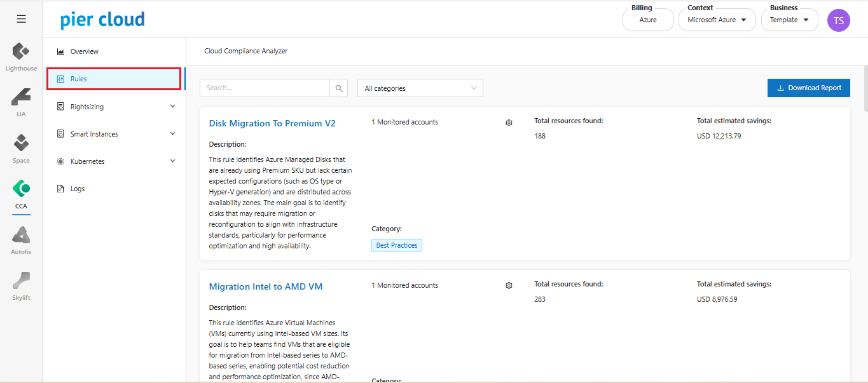
Task: Click the search magnifier icon button
Action: coord(339,88)
